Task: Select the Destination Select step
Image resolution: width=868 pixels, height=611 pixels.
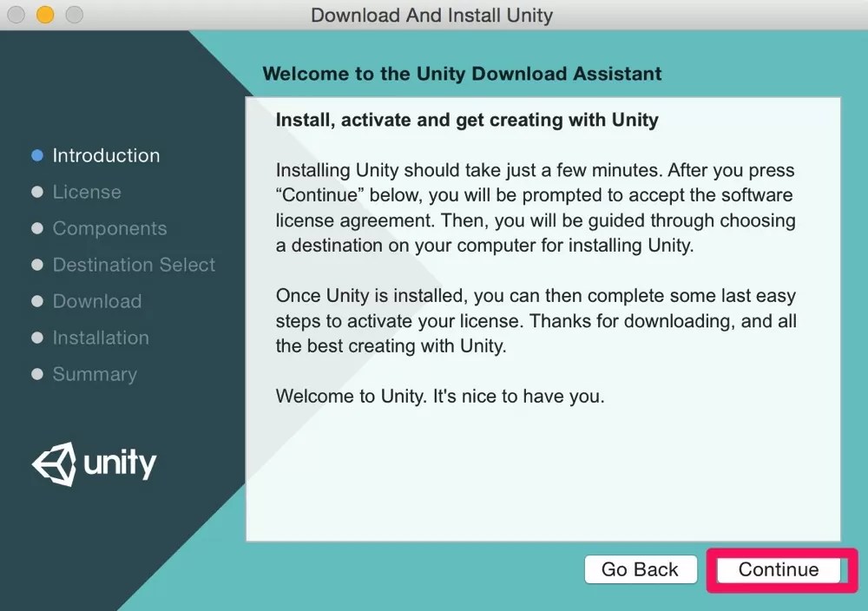Action: 134,265
